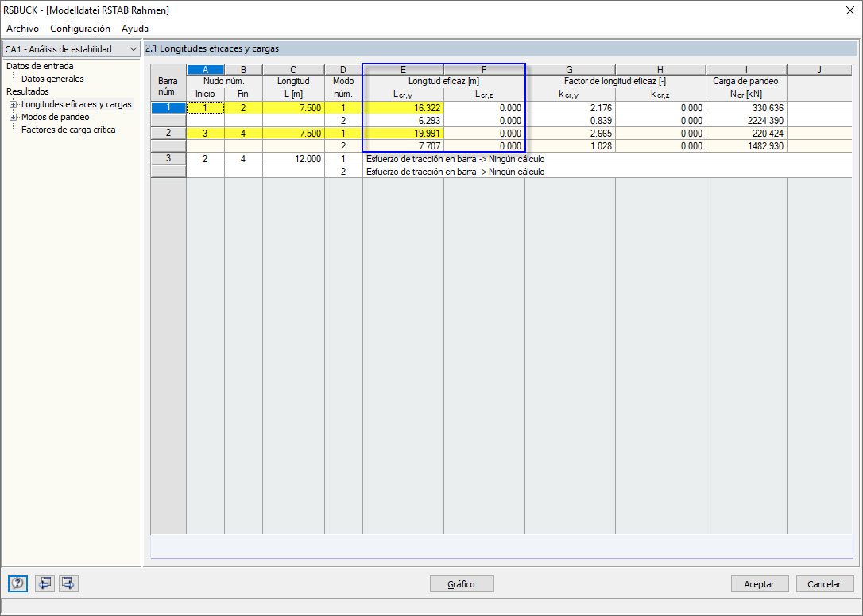This screenshot has width=863, height=616.
Task: Click factor cell 1.028
Action: click(571, 146)
